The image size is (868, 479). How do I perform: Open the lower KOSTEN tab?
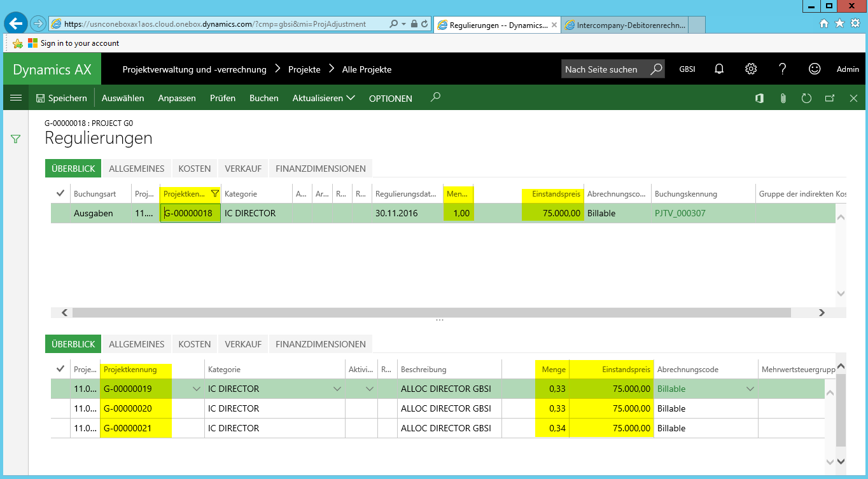click(194, 344)
